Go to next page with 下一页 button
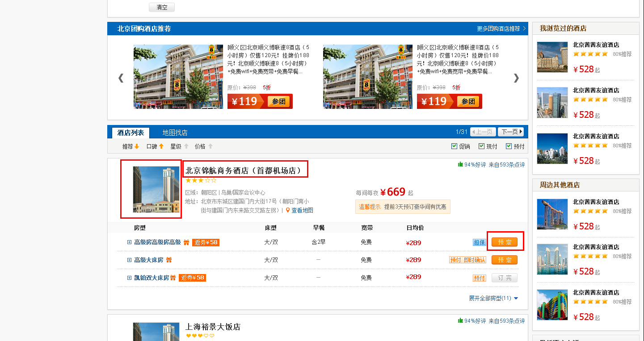The height and width of the screenshot is (341, 644). pyautogui.click(x=510, y=132)
